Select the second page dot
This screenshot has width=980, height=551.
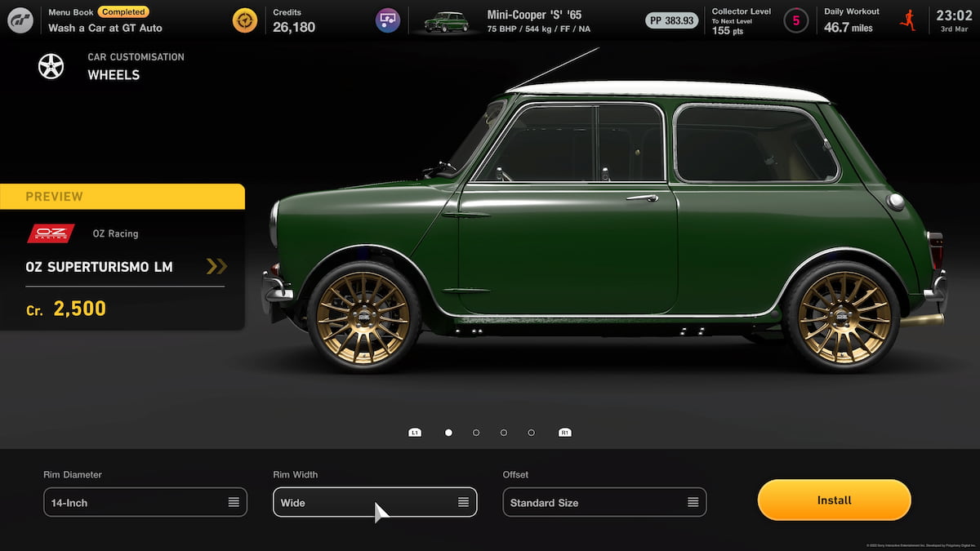tap(476, 433)
